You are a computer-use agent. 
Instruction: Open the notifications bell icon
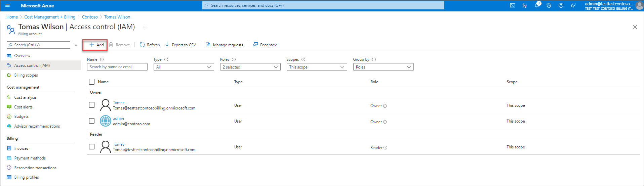537,5
